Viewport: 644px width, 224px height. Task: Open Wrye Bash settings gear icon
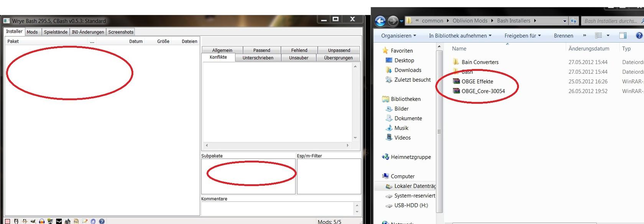click(x=93, y=221)
